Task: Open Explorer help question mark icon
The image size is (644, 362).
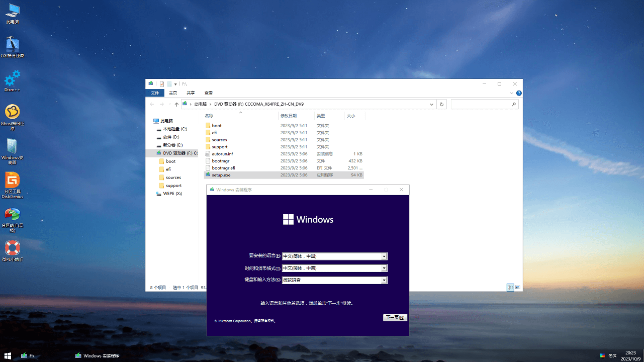Action: tap(519, 93)
